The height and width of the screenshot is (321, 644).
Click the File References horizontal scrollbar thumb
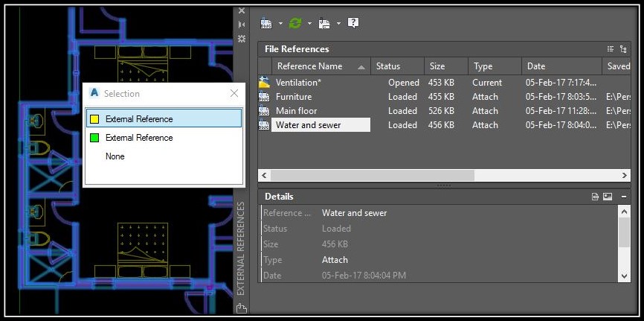click(x=373, y=176)
